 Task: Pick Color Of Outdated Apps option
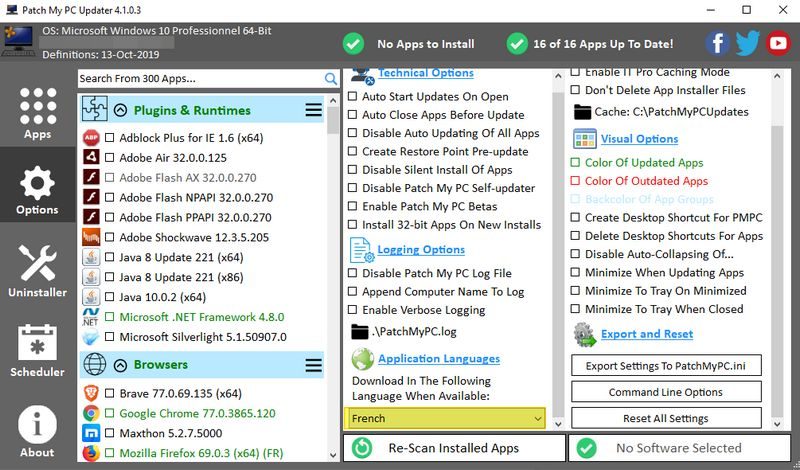576,181
